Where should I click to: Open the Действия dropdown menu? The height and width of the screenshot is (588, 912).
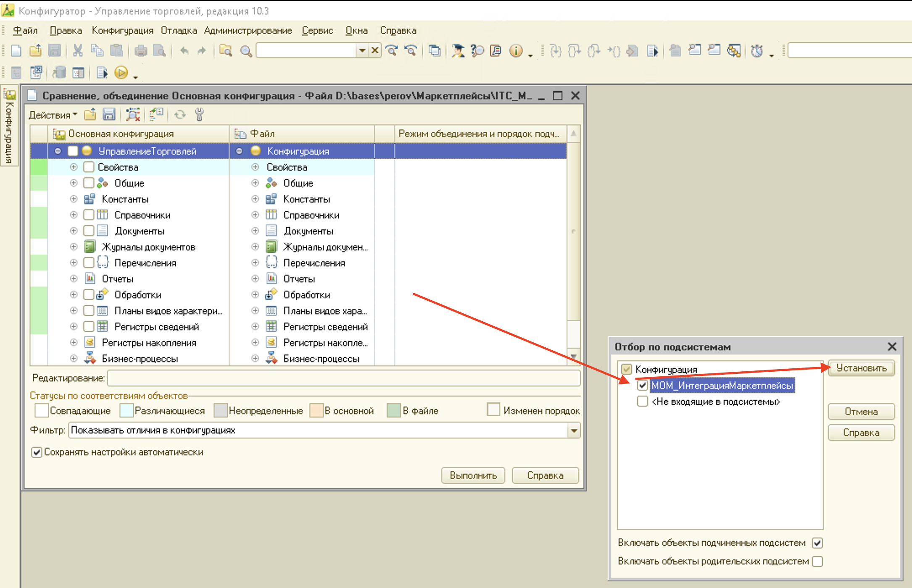pos(53,115)
